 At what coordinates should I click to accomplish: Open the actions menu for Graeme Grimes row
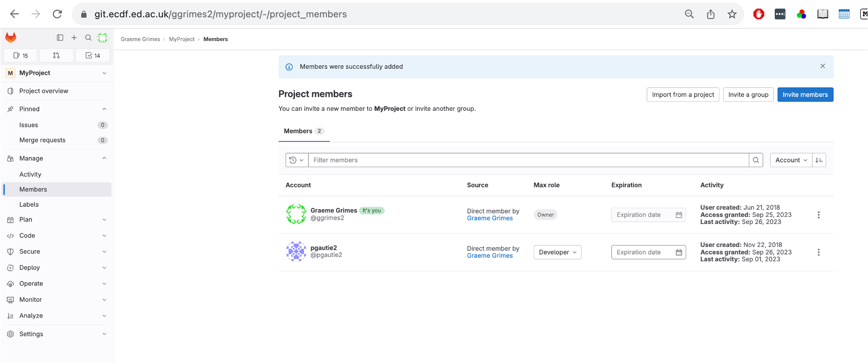[819, 215]
